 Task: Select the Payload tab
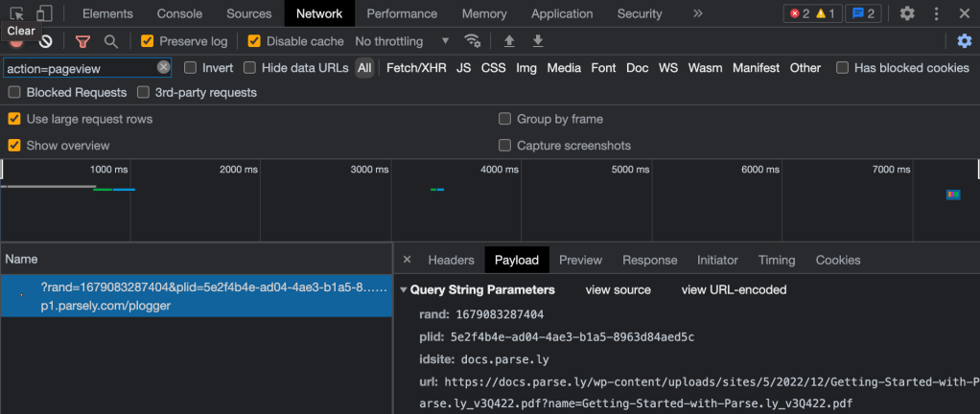[517, 260]
